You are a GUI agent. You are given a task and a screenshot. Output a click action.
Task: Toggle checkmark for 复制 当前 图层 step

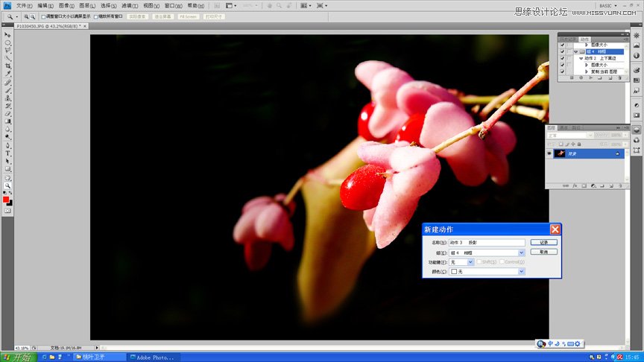pos(562,72)
